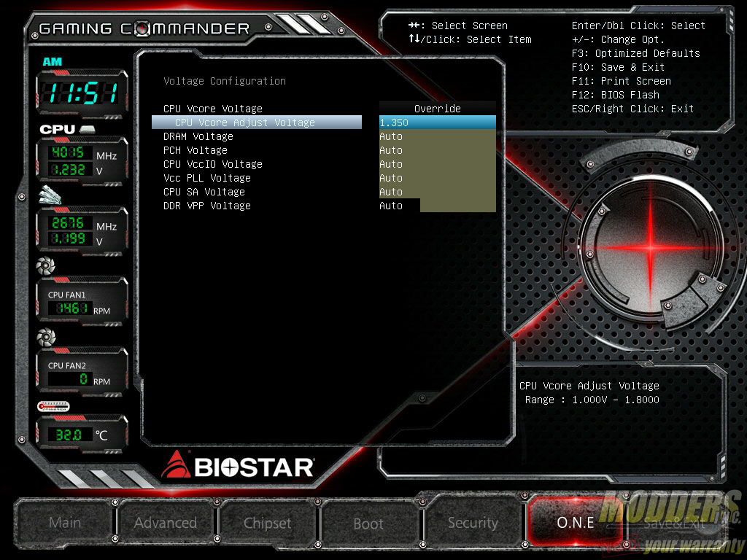Select the CPU Vcore Adjust Voltage row
This screenshot has width=747, height=560.
257,122
